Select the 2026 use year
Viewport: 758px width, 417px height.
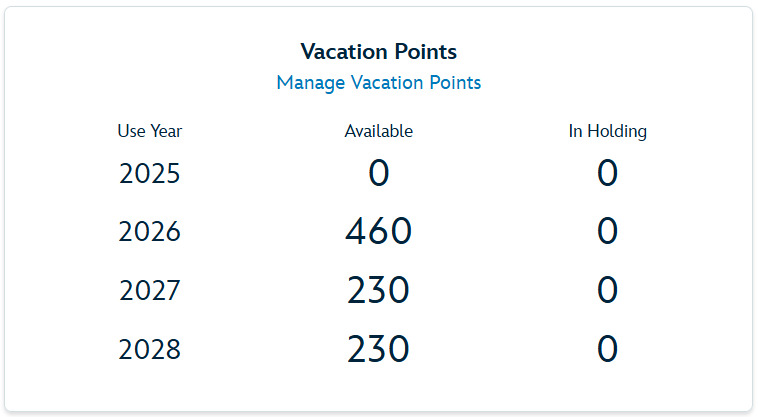[150, 232]
